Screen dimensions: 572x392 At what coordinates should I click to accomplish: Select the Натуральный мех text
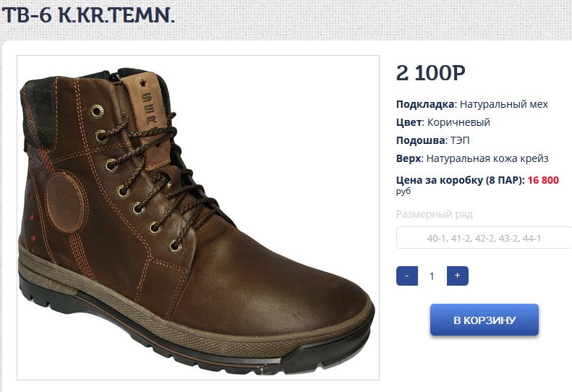point(504,104)
